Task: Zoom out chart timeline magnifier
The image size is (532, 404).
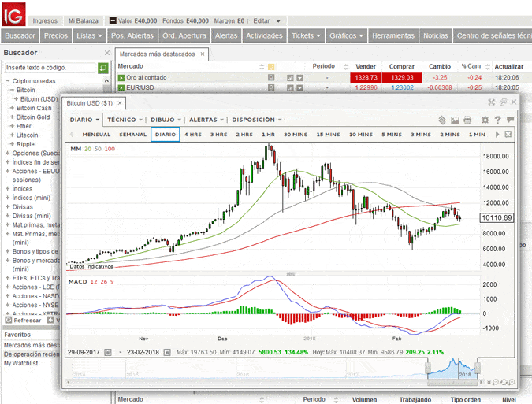Action: coord(496,382)
